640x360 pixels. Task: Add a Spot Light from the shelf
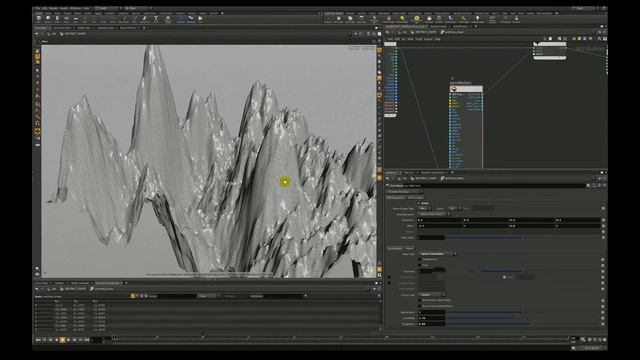pyautogui.click(x=350, y=19)
